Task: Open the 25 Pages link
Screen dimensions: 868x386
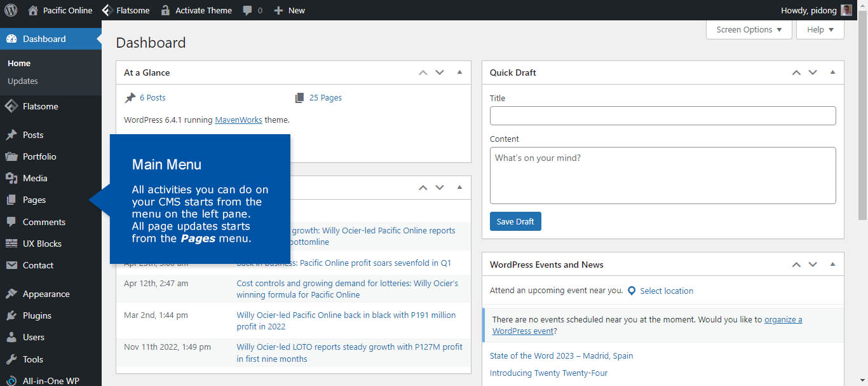Action: tap(325, 97)
